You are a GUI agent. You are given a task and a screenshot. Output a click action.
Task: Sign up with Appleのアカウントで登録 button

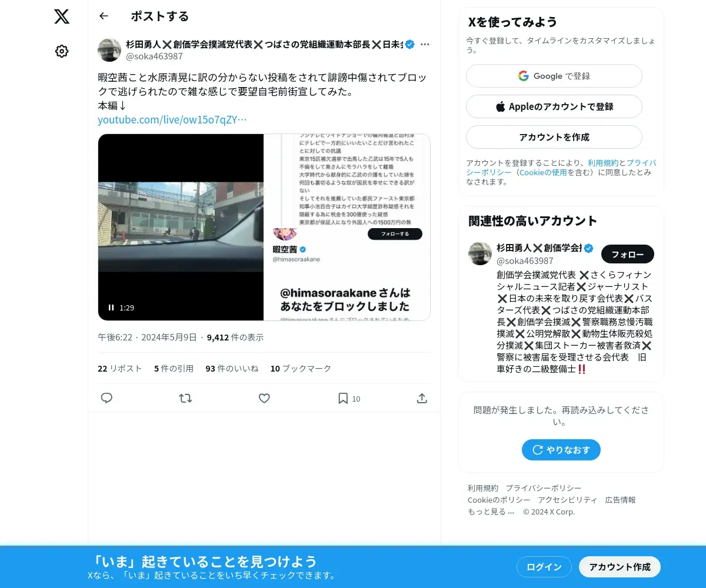[554, 106]
